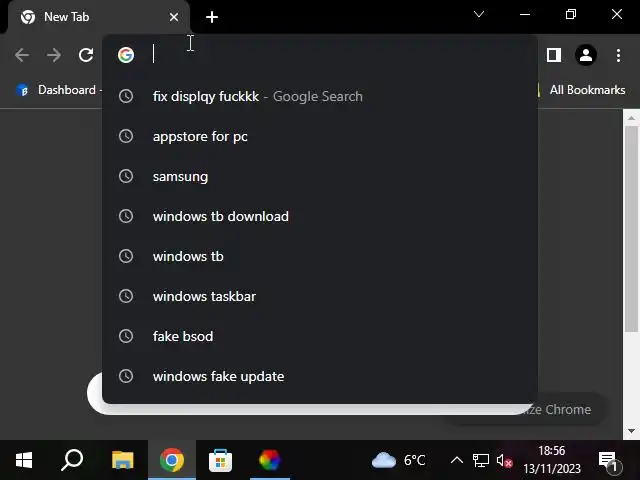Select suggestion 'fix displqy fuckkk'
The width and height of the screenshot is (640, 480).
tap(320, 96)
